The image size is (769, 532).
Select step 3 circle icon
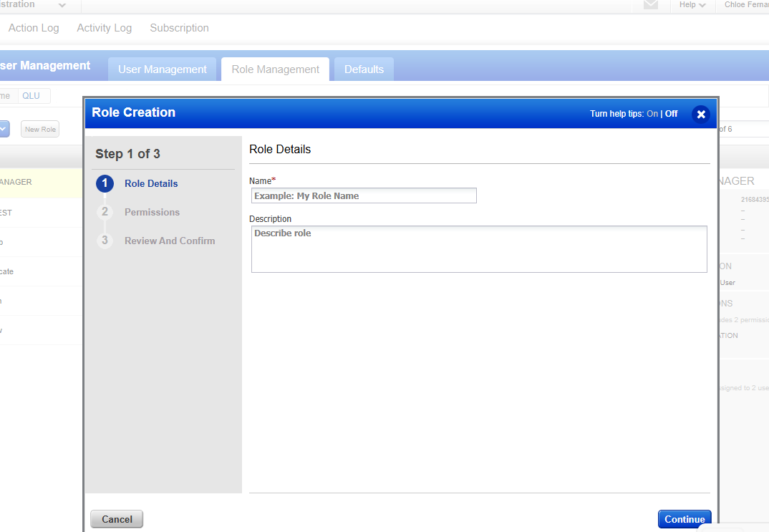[x=105, y=241]
